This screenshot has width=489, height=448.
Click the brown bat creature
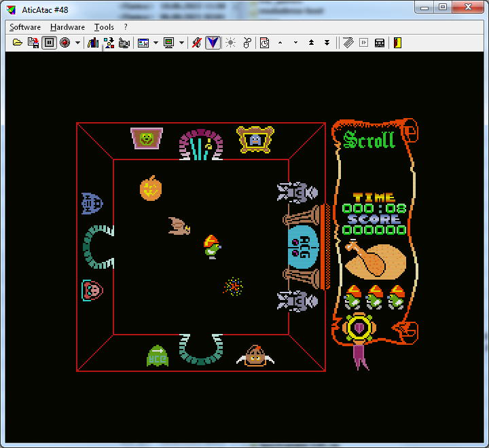[179, 226]
